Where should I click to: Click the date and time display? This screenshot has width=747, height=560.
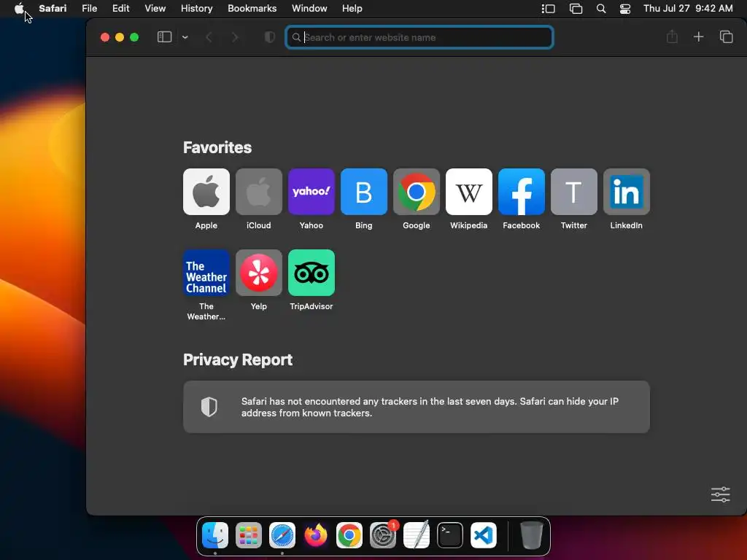coord(688,8)
